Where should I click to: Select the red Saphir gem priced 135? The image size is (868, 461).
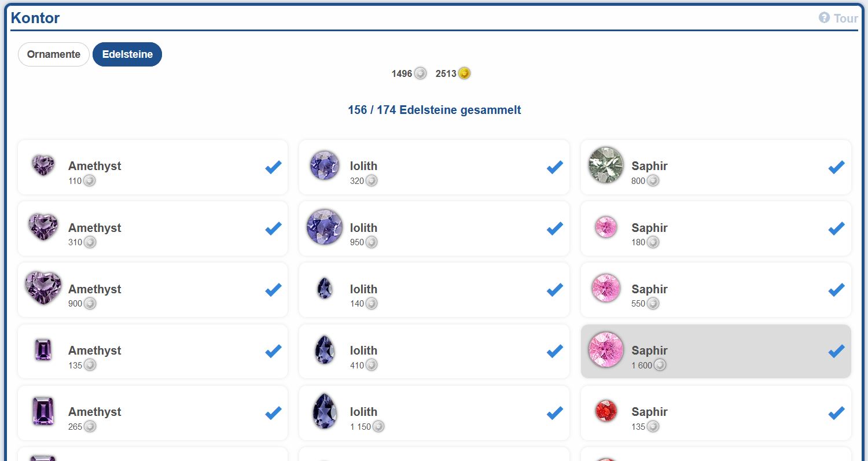(606, 411)
